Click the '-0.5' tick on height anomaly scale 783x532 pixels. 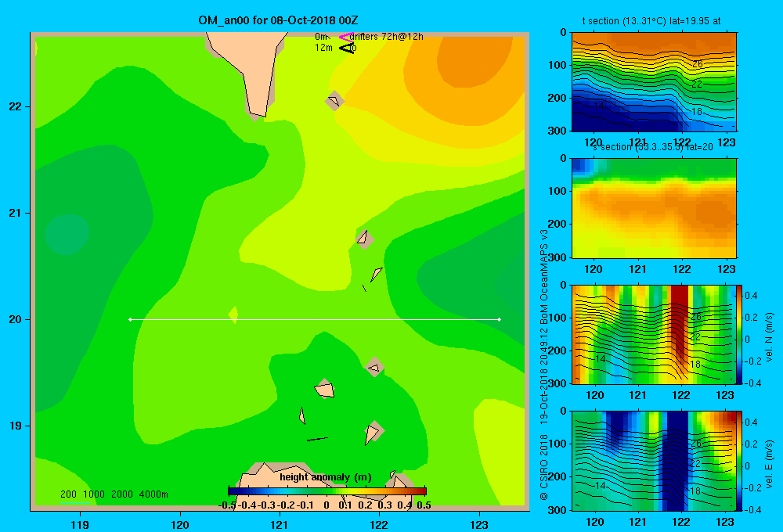(227, 505)
